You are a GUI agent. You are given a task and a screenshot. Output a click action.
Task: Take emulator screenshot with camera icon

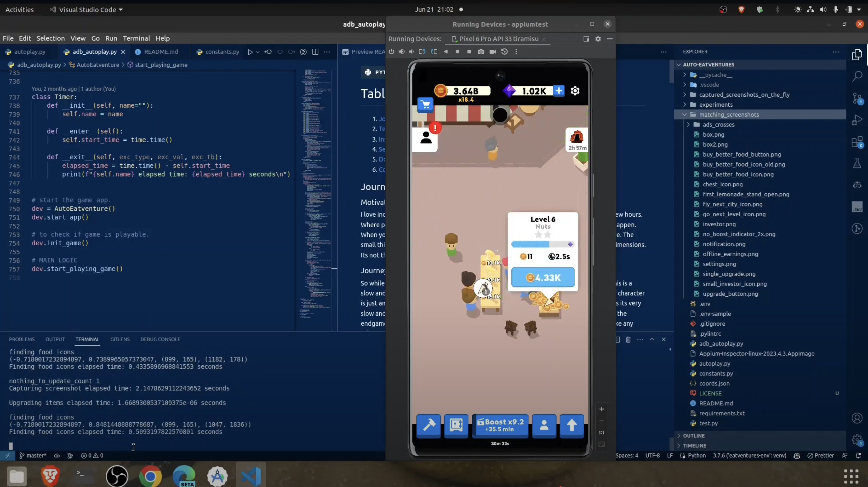pos(481,52)
